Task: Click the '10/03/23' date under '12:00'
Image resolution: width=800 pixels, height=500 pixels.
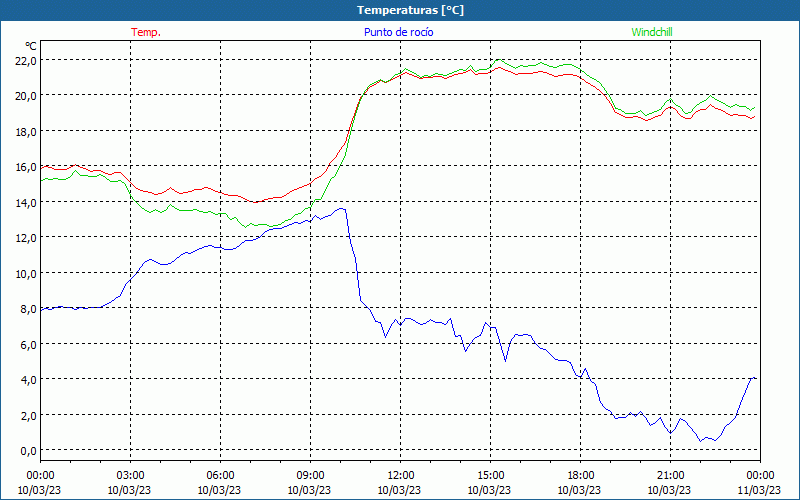Action: [399, 490]
